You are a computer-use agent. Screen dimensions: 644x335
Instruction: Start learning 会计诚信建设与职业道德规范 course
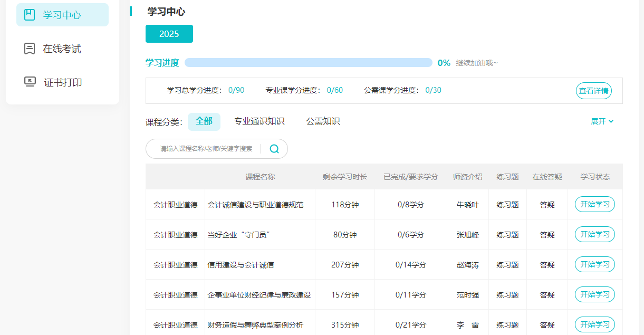[x=594, y=204]
